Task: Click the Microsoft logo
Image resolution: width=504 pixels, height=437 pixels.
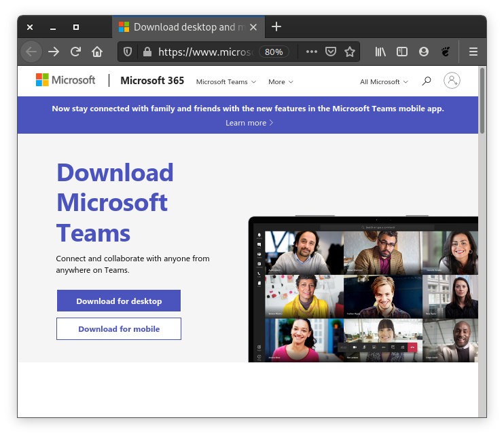Action: pos(66,80)
